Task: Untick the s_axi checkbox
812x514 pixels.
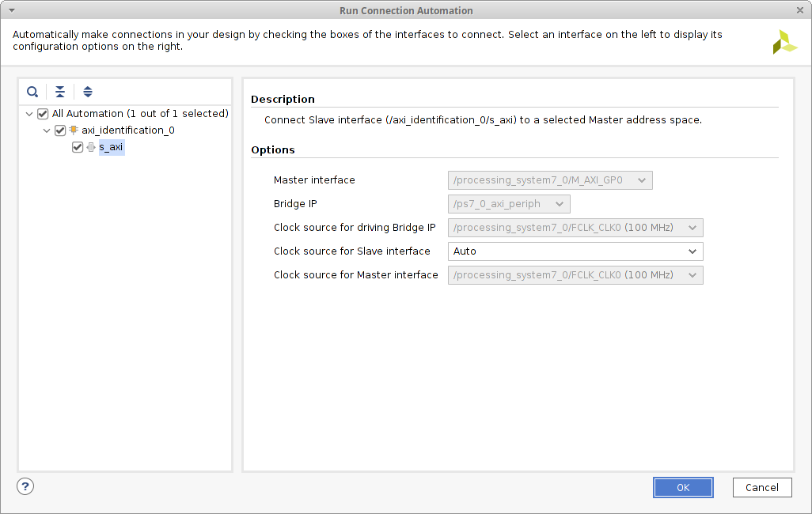Action: pos(78,147)
